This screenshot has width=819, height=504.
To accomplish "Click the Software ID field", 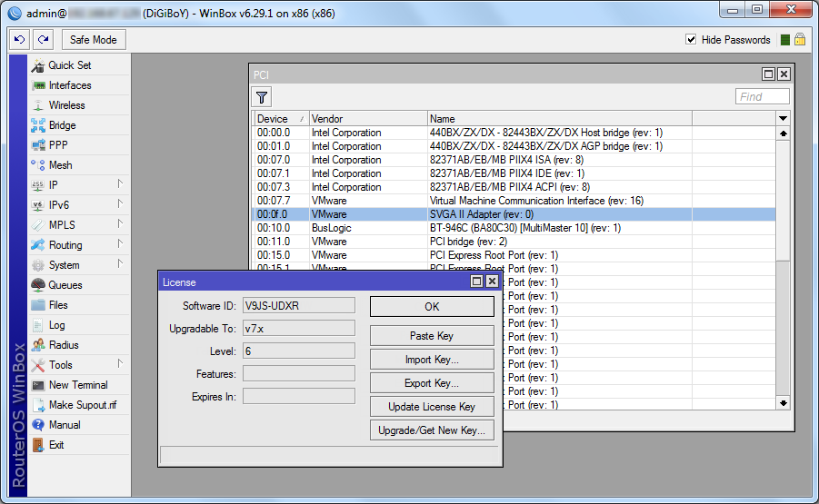I will [x=299, y=306].
